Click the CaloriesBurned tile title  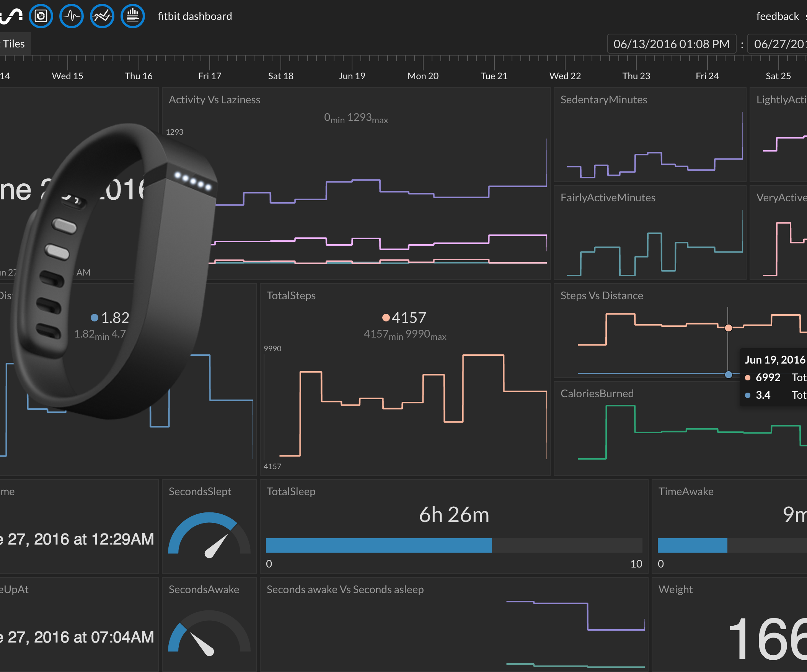[597, 393]
